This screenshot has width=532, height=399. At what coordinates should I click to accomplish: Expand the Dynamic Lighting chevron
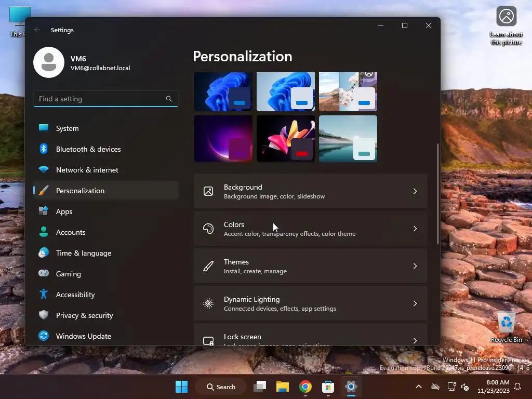(x=415, y=303)
